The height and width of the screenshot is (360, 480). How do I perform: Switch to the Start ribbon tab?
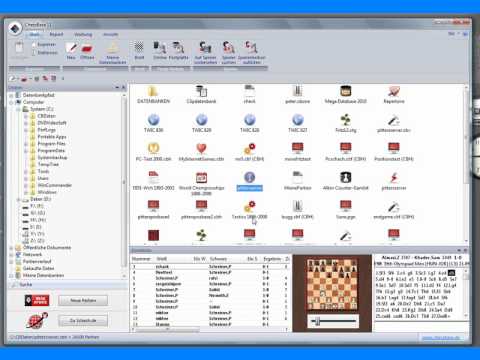35,34
